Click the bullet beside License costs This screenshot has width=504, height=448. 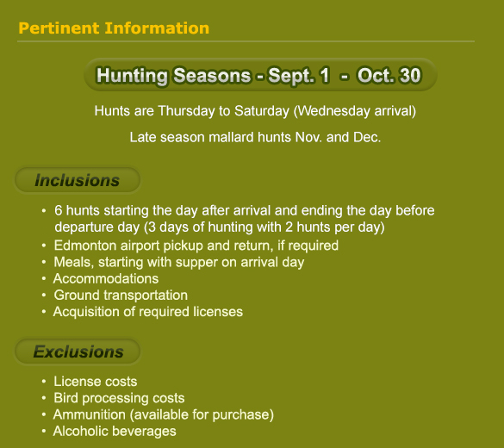(x=44, y=382)
